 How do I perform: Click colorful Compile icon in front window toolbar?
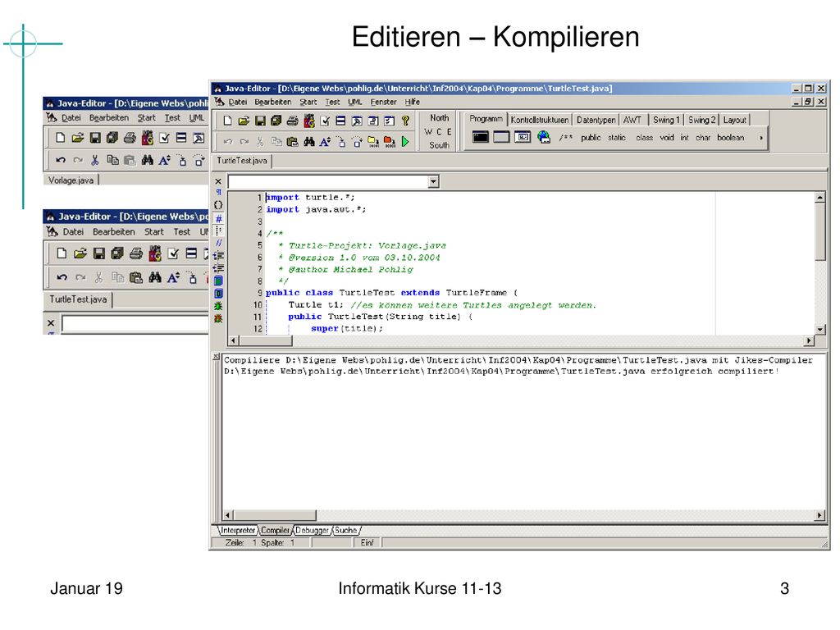(309, 121)
